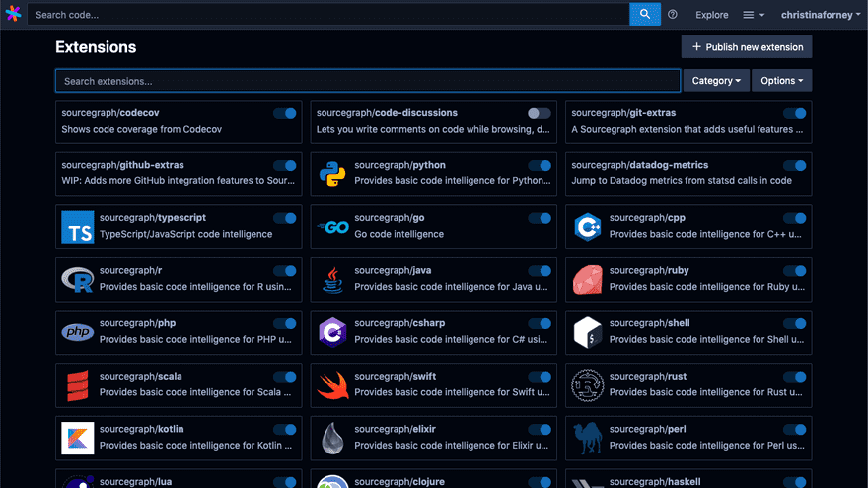Click the blue search magnifier button
Viewport: 868px width, 488px height.
pos(645,15)
